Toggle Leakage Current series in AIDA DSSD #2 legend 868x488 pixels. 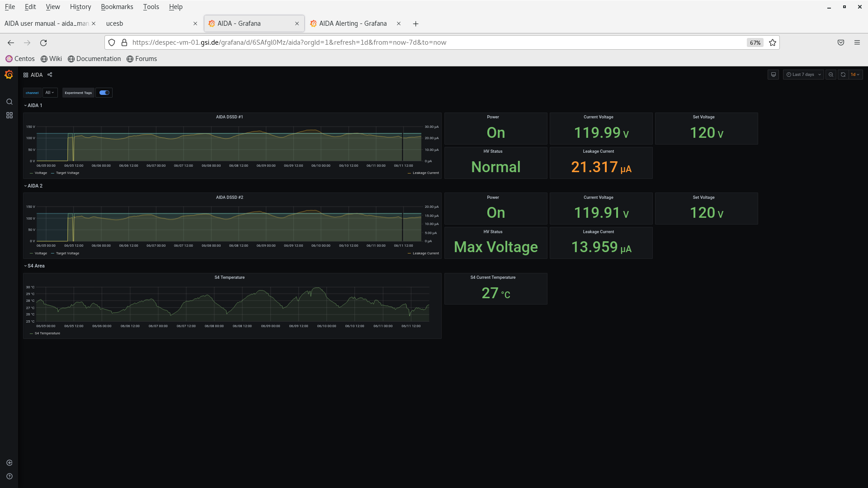[x=425, y=253]
